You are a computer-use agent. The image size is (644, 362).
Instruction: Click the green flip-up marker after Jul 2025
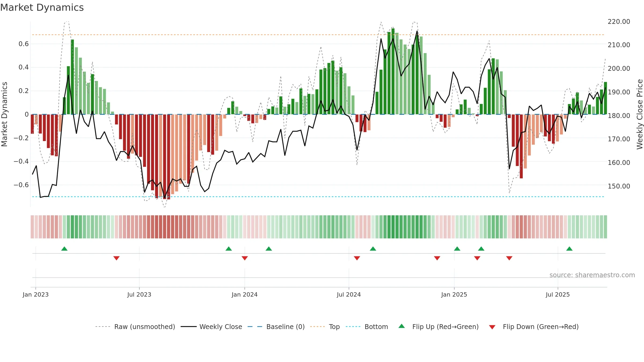[x=569, y=249]
